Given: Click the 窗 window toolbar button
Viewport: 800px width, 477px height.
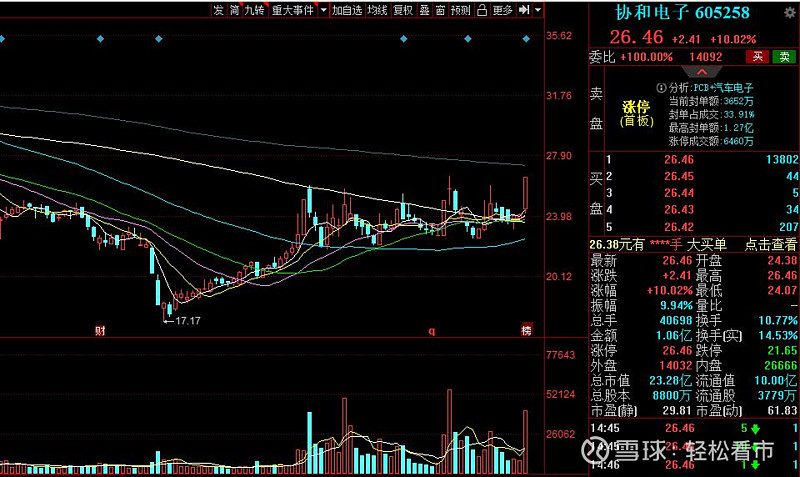Looking at the screenshot, I should [x=440, y=10].
